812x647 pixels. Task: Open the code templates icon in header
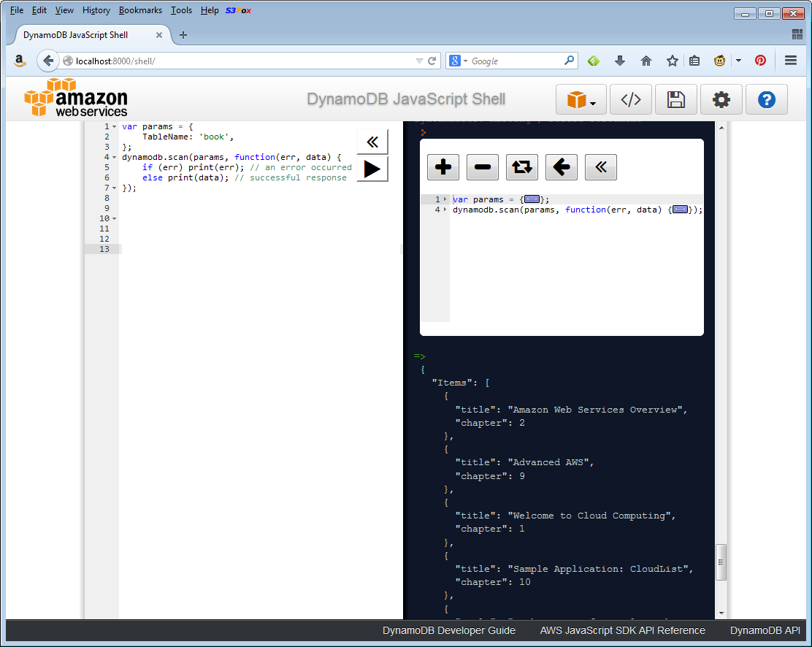point(630,100)
